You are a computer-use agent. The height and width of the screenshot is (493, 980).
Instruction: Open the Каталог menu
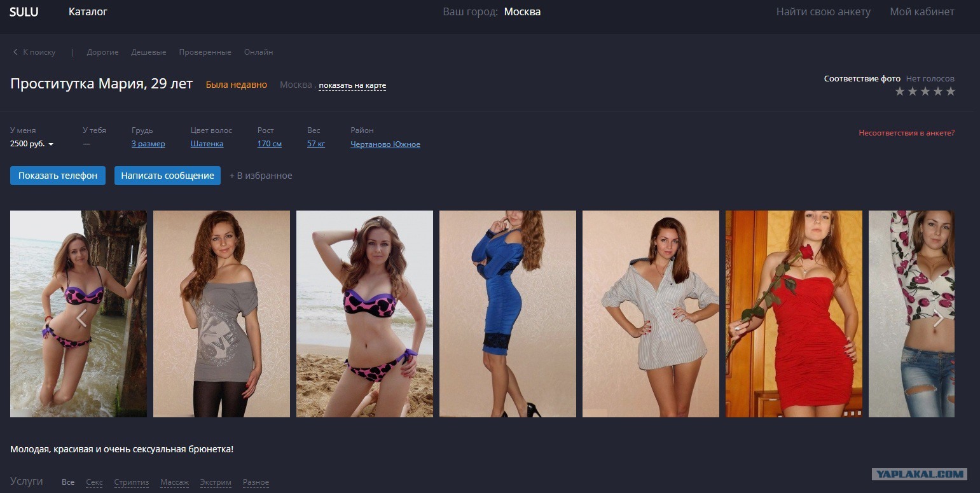click(88, 11)
